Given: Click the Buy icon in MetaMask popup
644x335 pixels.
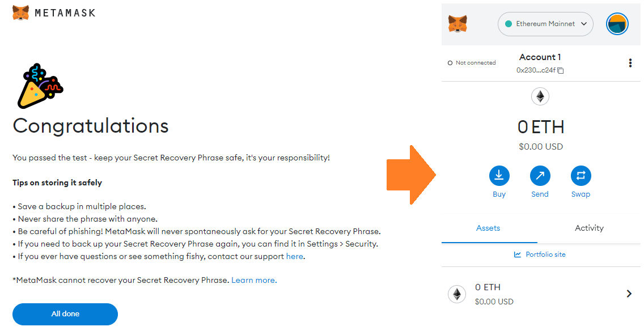Looking at the screenshot, I should click(499, 176).
